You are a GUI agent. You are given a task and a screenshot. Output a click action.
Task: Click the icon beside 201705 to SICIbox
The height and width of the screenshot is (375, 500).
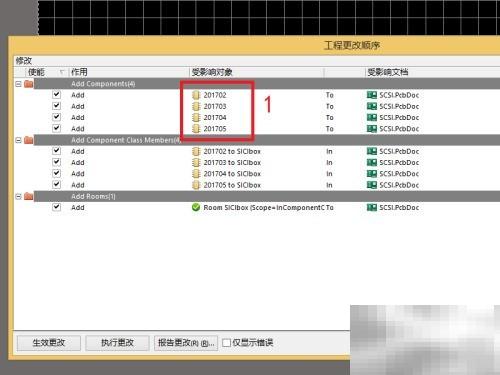click(x=196, y=185)
